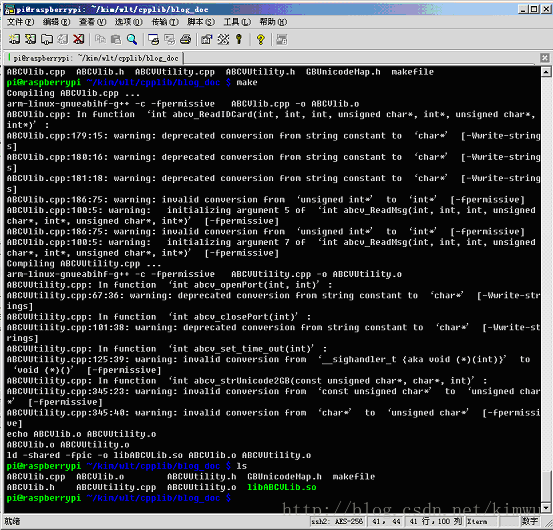Click the greyed-out Reconnect icon
This screenshot has height=530, width=553.
pos(63,39)
